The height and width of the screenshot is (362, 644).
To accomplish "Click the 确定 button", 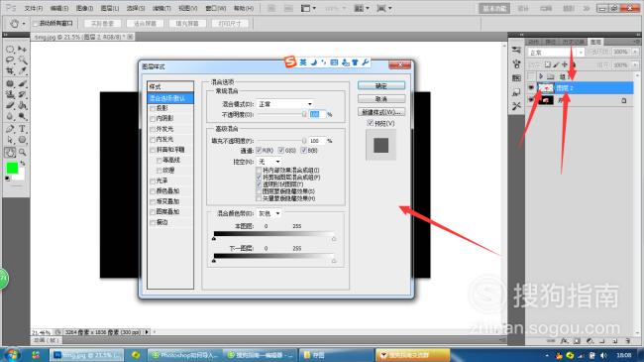I will [x=381, y=85].
